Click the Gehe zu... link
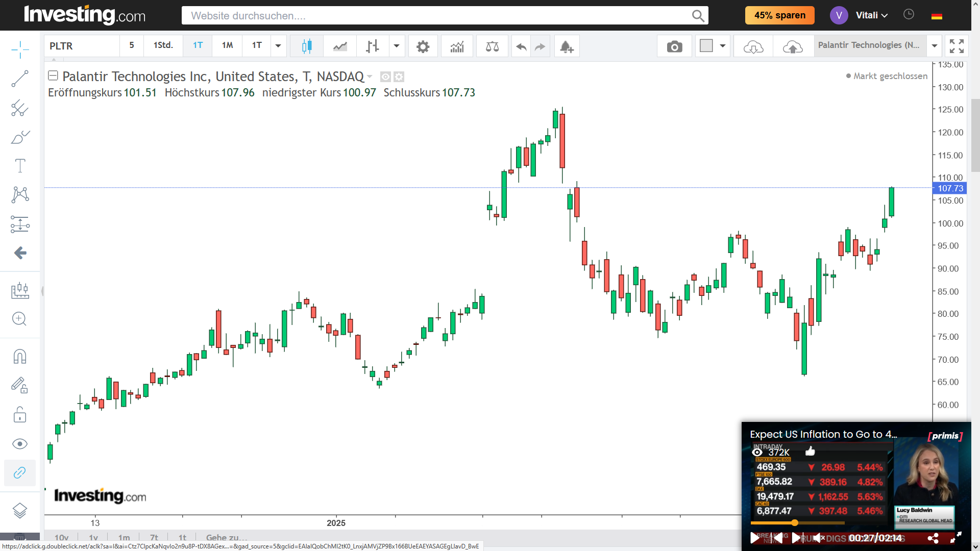The height and width of the screenshot is (551, 980). 227,537
